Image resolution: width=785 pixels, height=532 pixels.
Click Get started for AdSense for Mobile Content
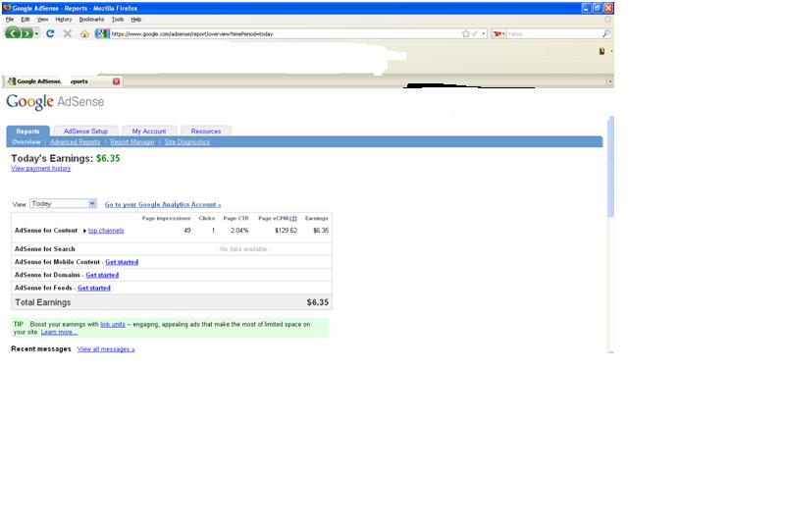coord(122,262)
